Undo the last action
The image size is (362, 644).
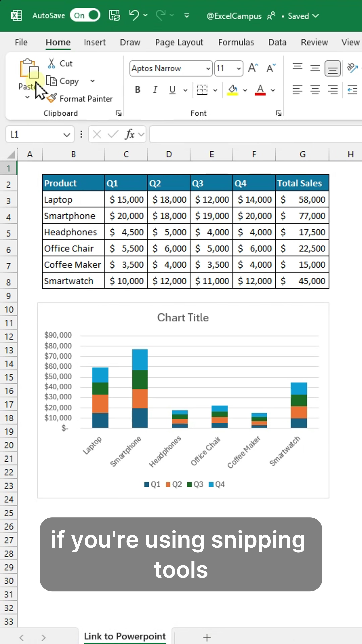coord(134,15)
